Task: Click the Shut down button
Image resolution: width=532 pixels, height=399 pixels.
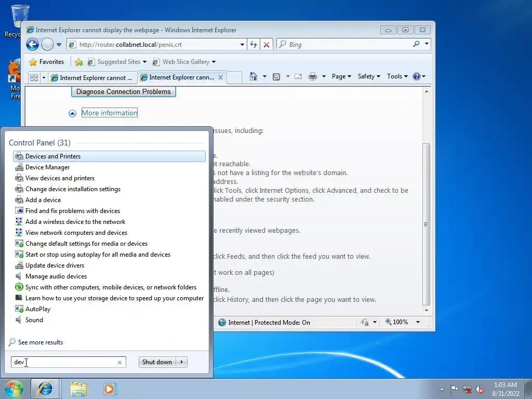Action: coord(157,362)
